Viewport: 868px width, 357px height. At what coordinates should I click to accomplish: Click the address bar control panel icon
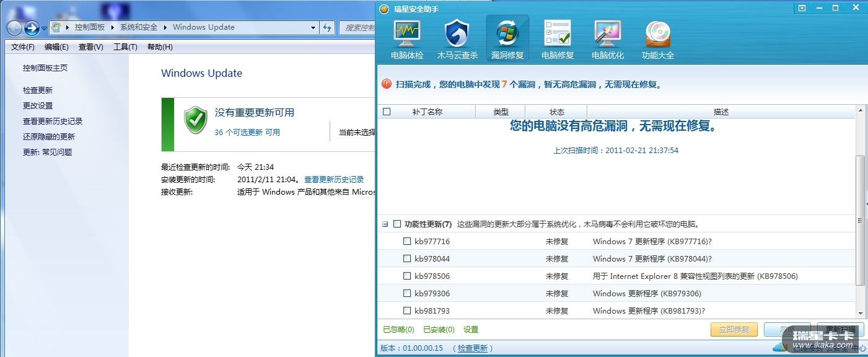click(56, 27)
